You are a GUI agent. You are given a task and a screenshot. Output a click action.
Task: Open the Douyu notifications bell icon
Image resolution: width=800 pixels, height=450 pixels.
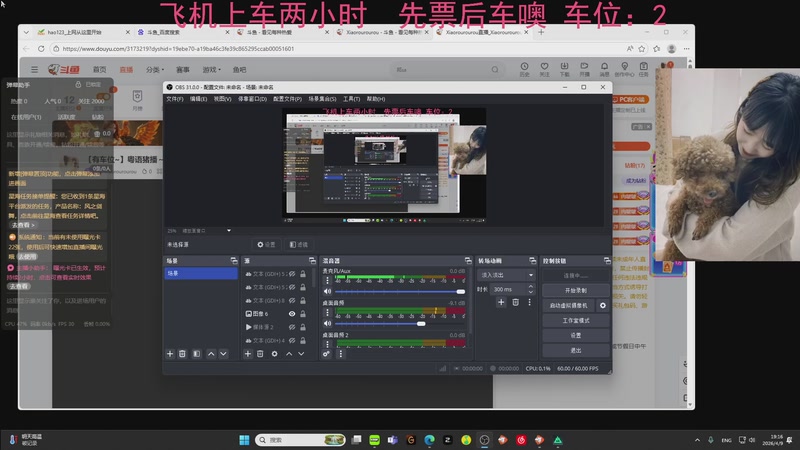pyautogui.click(x=604, y=69)
